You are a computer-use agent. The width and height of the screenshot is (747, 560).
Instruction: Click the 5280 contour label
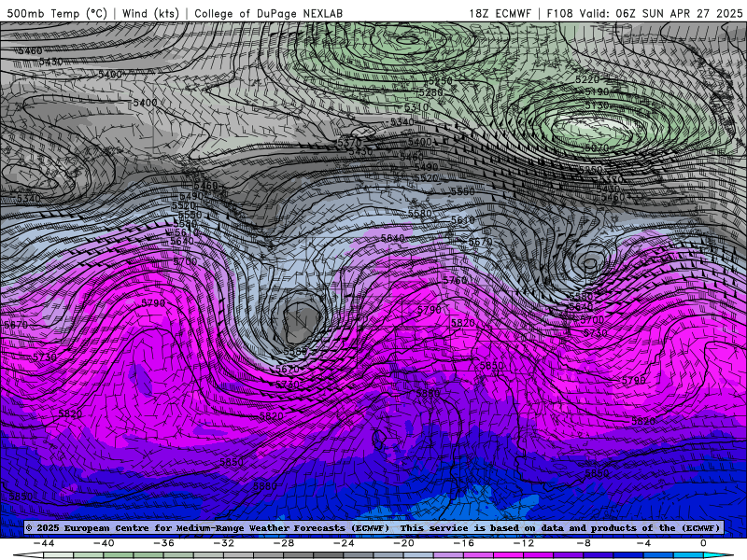(431, 92)
